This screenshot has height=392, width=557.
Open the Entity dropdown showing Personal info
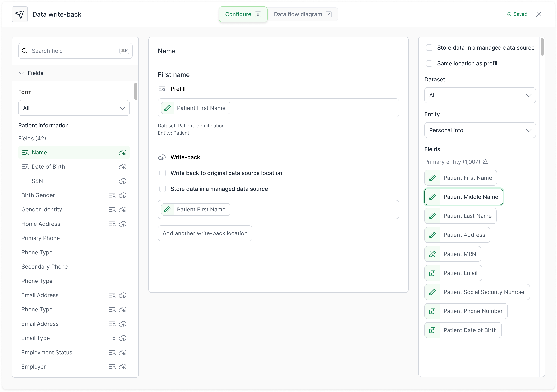[x=480, y=130]
